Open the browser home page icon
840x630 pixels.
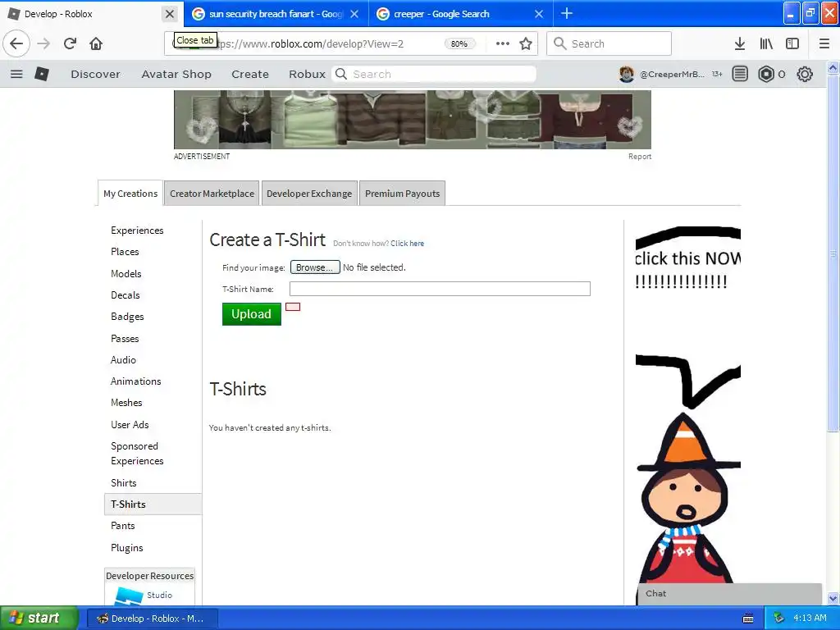tap(96, 43)
